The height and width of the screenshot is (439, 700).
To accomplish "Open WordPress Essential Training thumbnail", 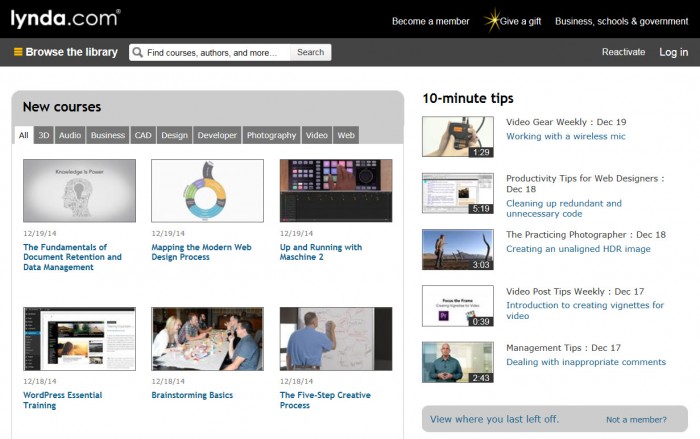I will tap(79, 339).
